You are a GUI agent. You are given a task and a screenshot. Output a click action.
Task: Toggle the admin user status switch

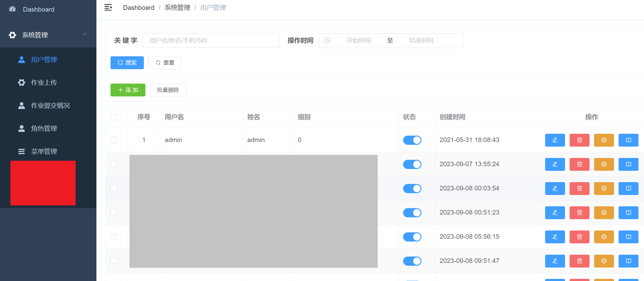(x=412, y=140)
